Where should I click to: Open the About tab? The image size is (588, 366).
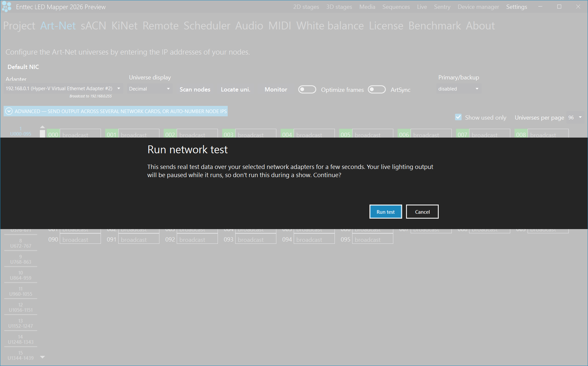480,26
